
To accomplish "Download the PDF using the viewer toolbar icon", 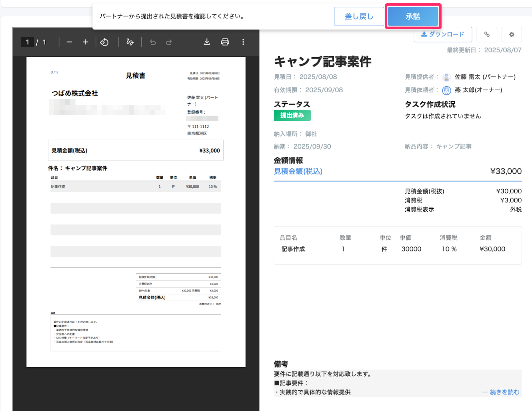I will pyautogui.click(x=207, y=42).
